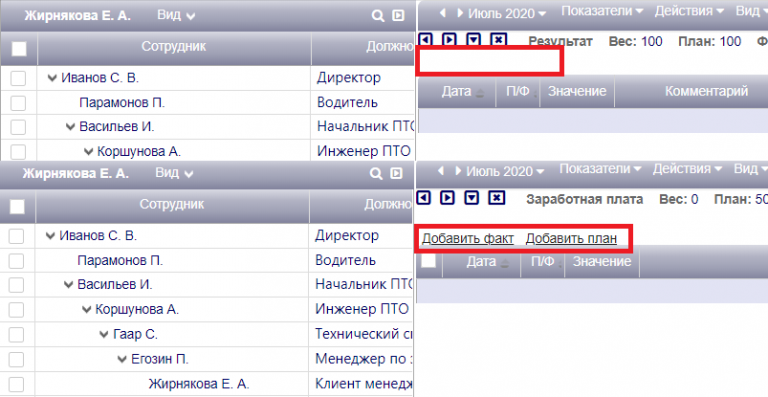Click the Добавить факт link
The image size is (768, 397).
pyautogui.click(x=468, y=238)
